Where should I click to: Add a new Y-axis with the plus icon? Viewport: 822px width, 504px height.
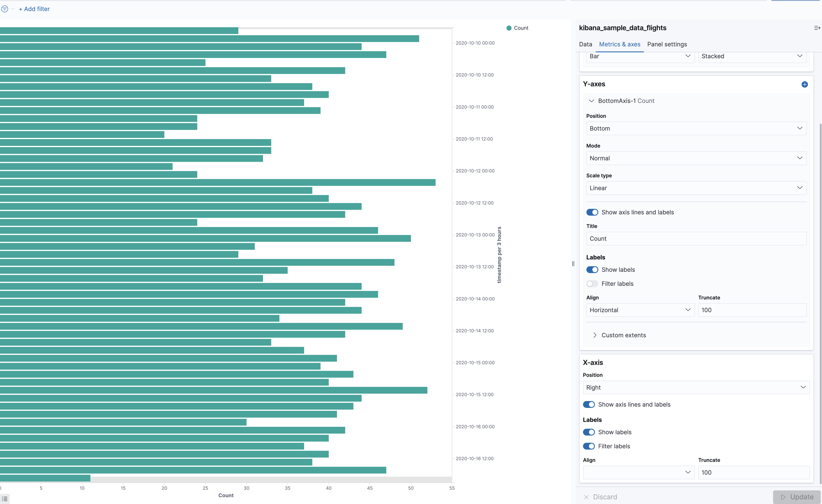(x=805, y=84)
